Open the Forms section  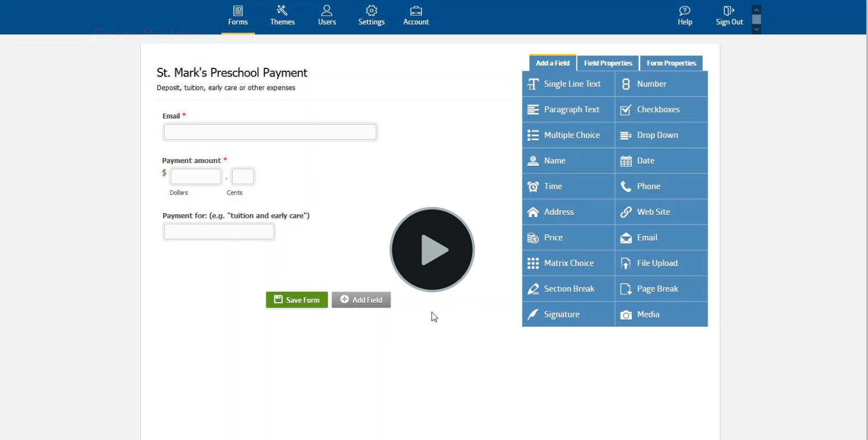[x=238, y=16]
